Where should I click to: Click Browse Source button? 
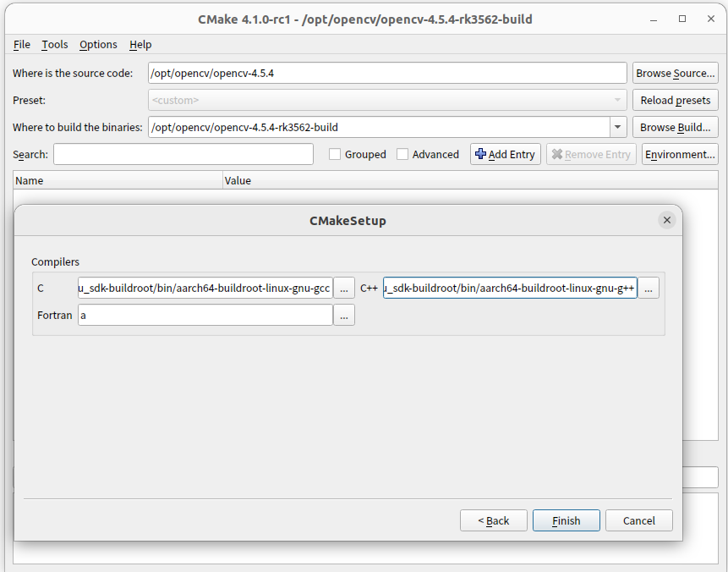click(675, 74)
